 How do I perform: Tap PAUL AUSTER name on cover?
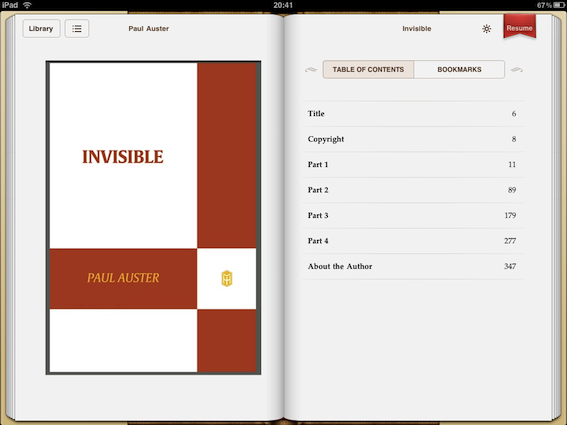[123, 278]
